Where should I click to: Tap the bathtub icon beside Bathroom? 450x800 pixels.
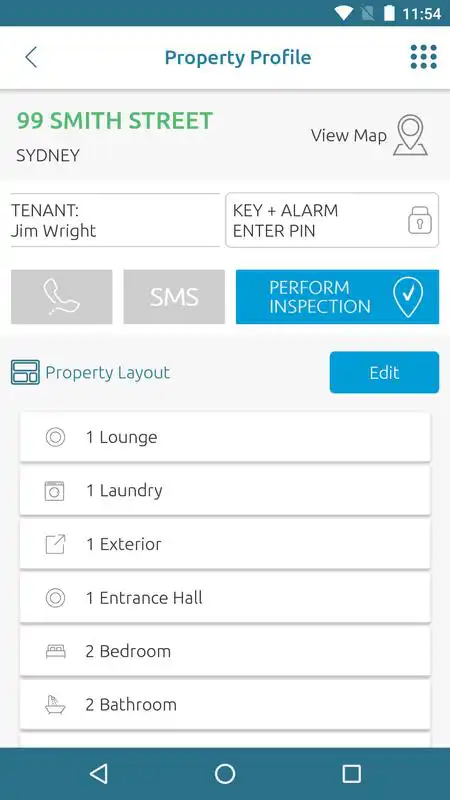pos(55,705)
